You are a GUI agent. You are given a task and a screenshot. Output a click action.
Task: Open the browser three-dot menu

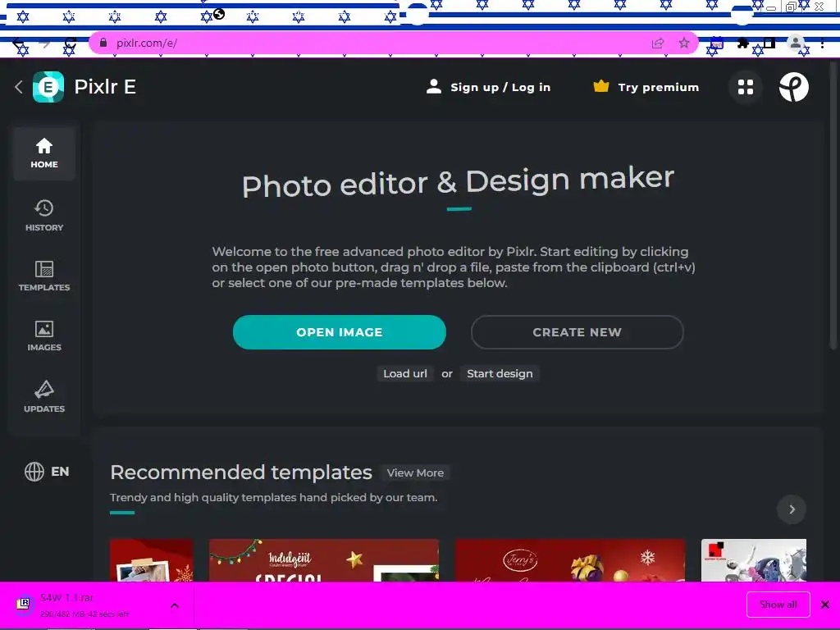point(822,43)
